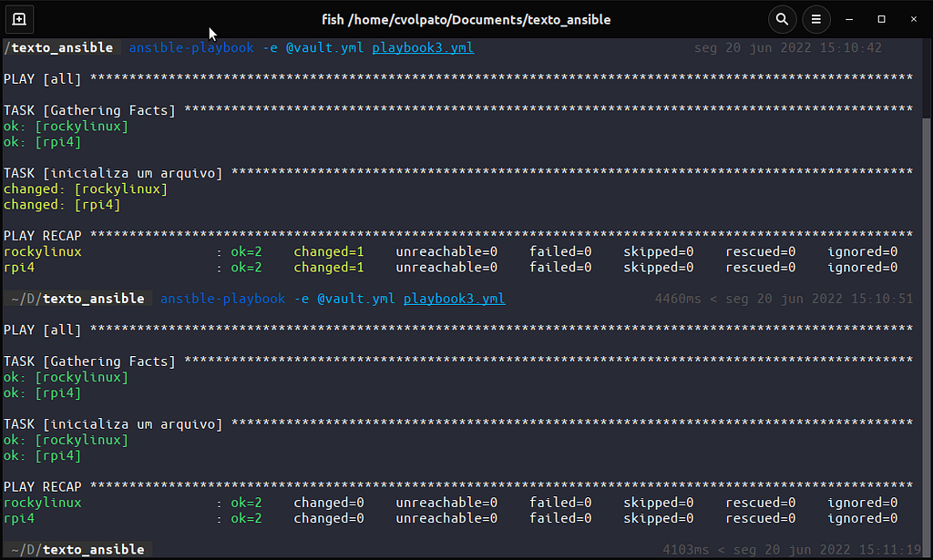This screenshot has height=560, width=933.
Task: Click the first underlined playbook3.yml
Action: click(x=423, y=47)
